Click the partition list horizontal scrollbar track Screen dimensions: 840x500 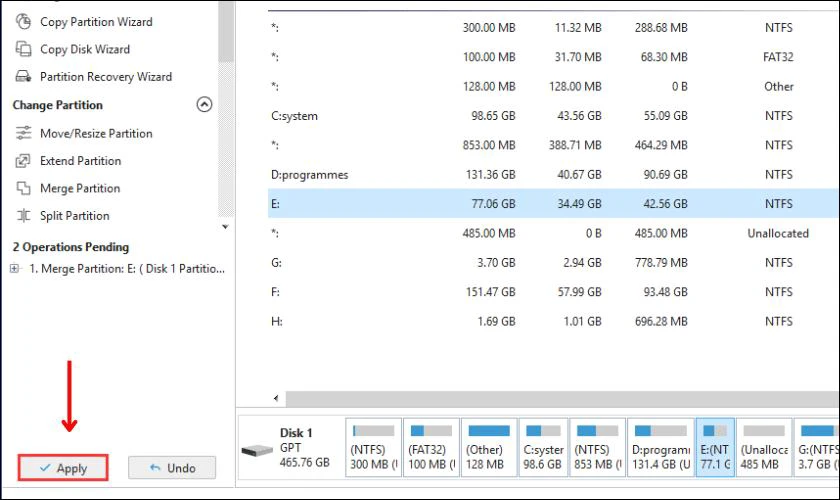coord(562,398)
